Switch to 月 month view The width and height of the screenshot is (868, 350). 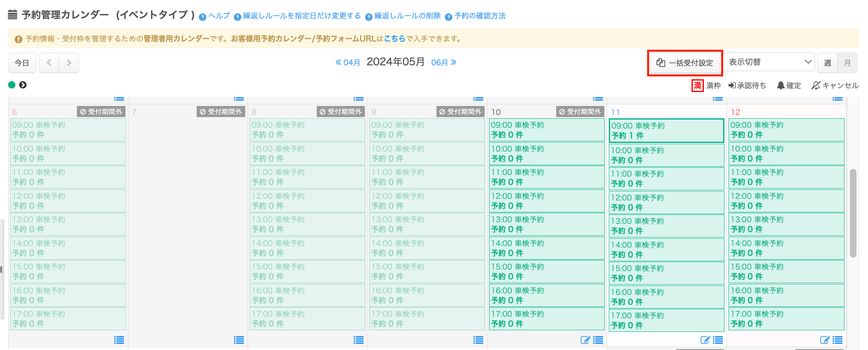point(847,63)
